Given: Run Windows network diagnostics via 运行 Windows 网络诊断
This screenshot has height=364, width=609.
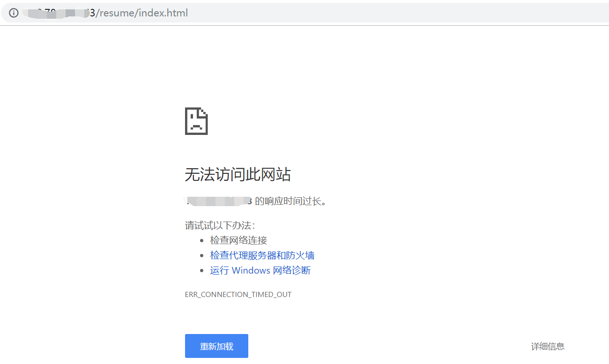Looking at the screenshot, I should pos(260,270).
